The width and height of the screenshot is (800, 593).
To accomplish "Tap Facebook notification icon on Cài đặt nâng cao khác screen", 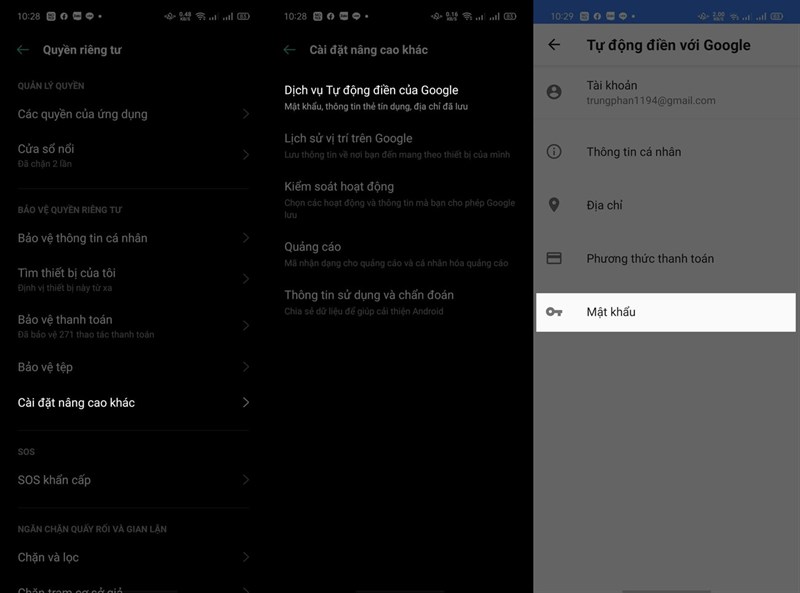I will (x=331, y=16).
